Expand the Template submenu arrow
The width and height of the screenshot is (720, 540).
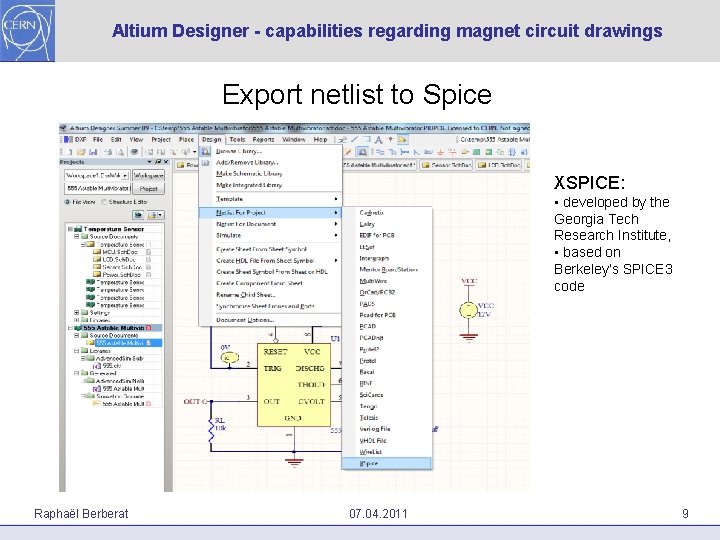pos(336,199)
